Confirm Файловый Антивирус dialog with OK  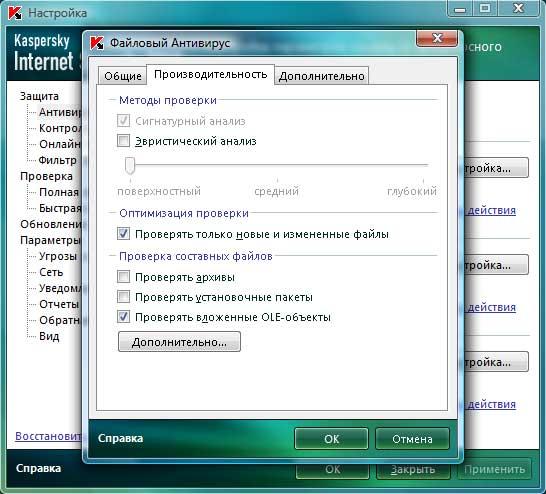(331, 439)
